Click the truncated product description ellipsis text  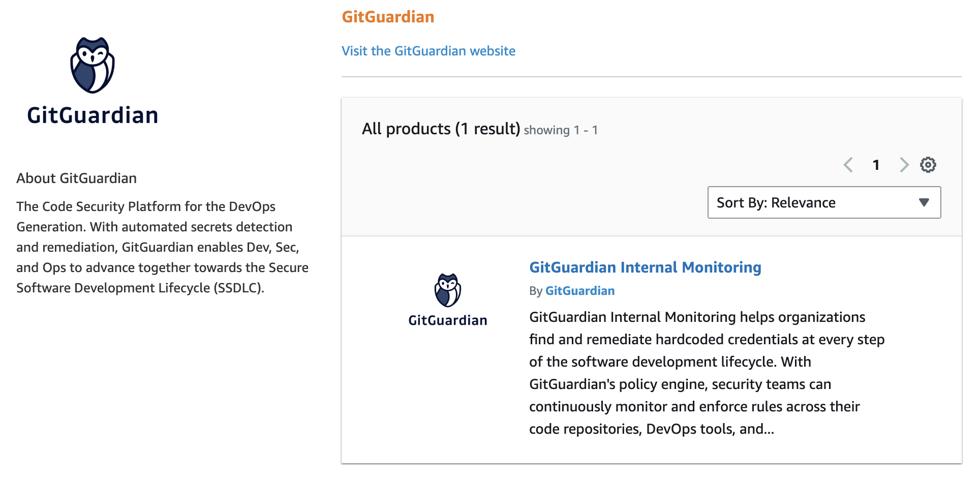pos(652,429)
